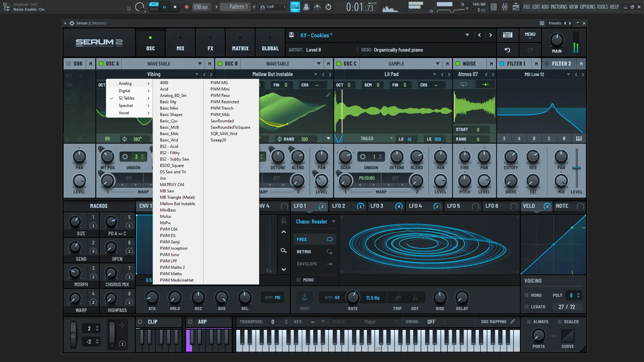
Task: Click the OSC mapping pencil icon
Action: pos(513,321)
